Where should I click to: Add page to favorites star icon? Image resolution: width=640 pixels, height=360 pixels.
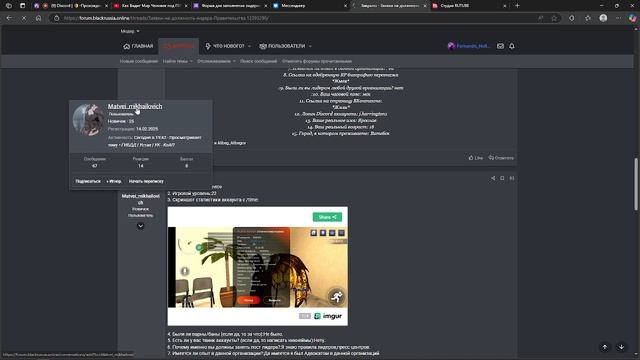click(554, 18)
